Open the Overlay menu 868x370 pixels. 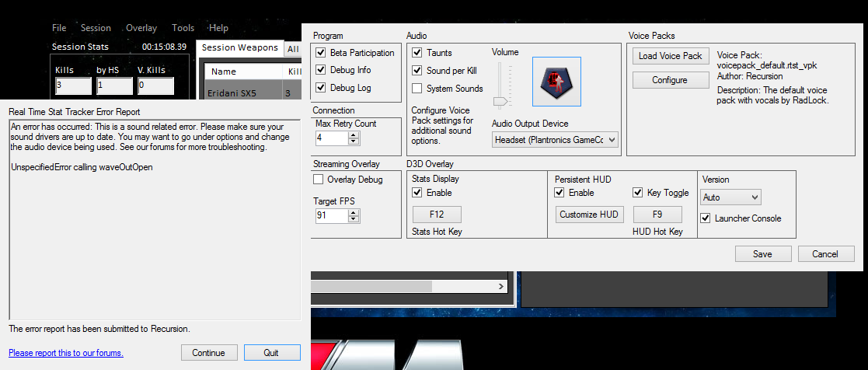(x=141, y=28)
